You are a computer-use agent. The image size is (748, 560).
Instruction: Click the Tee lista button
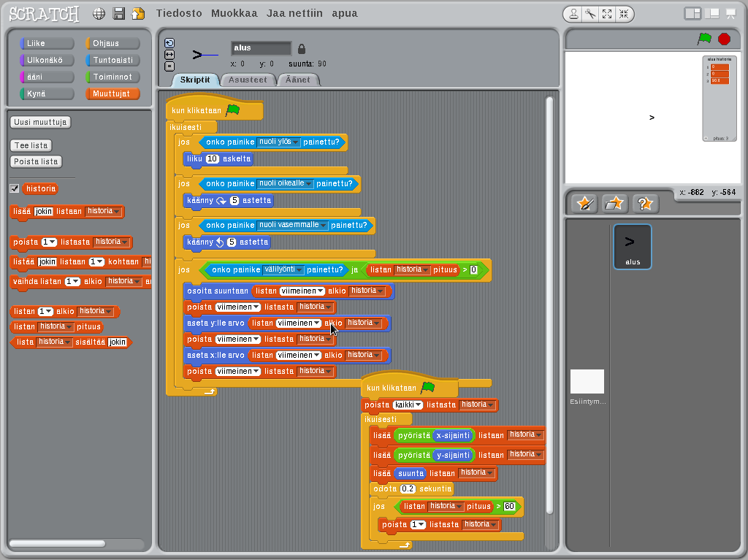point(31,145)
